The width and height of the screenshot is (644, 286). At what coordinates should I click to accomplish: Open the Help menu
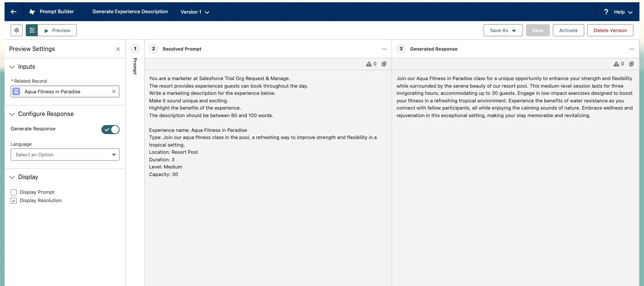[x=618, y=12]
